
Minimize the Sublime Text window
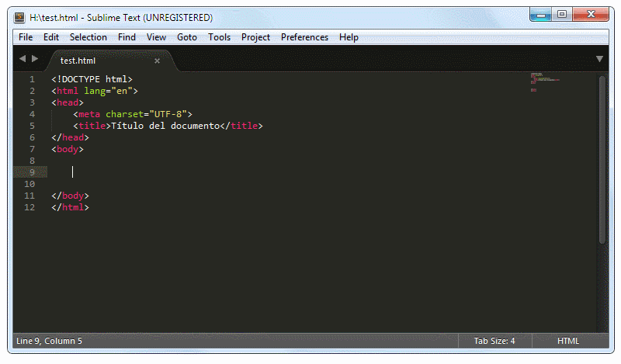[541, 15]
